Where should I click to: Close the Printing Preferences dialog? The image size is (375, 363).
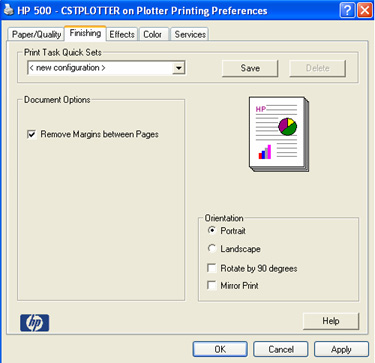click(365, 10)
